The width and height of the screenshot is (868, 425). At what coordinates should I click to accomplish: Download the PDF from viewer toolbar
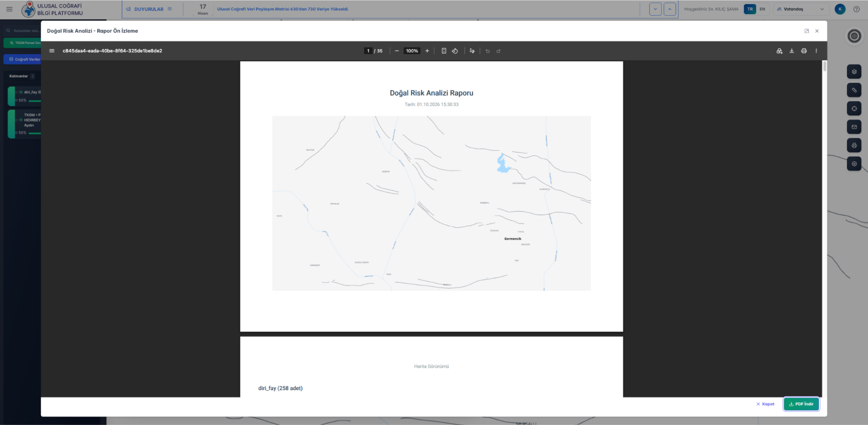(x=791, y=51)
